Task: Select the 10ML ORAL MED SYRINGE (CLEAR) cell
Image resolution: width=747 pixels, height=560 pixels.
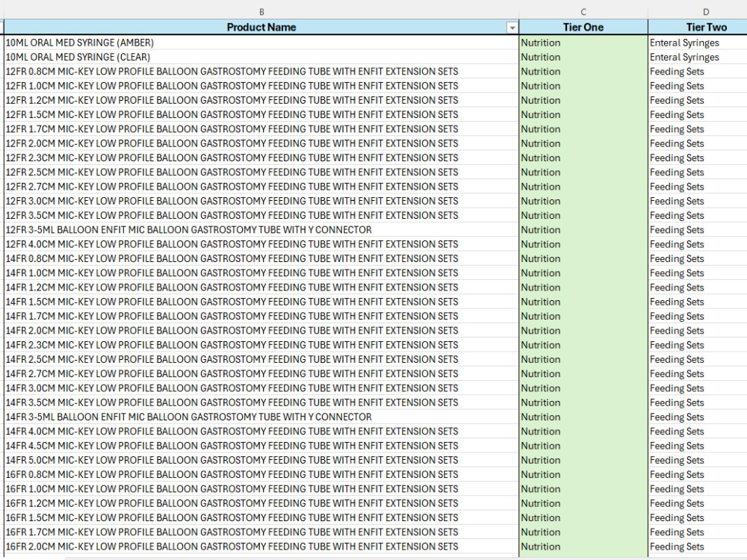Action: click(261, 57)
